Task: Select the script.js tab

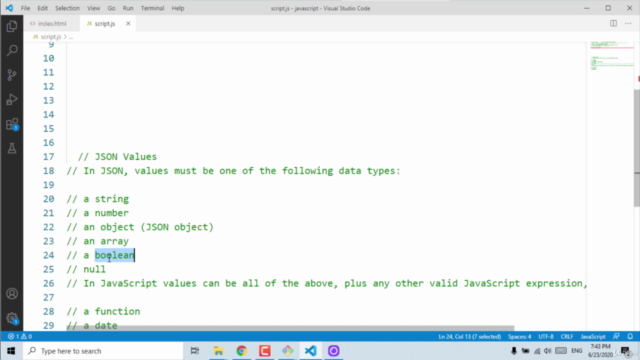Action: click(x=104, y=24)
